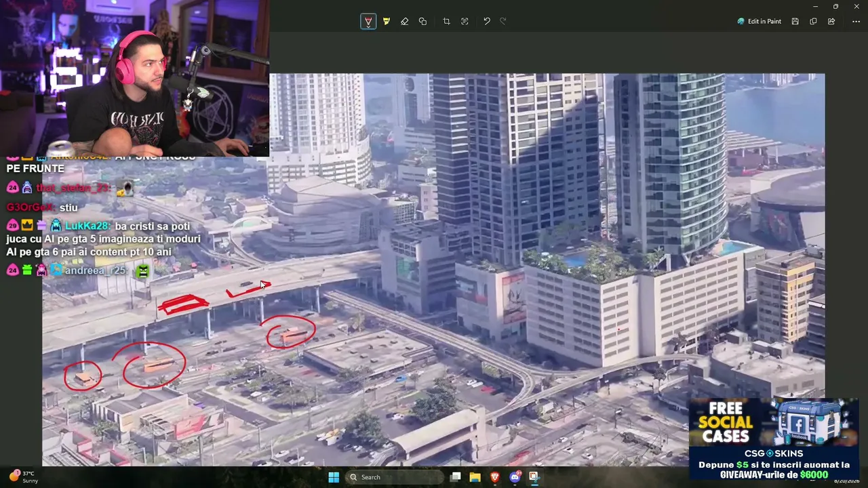Viewport: 868px width, 488px height.
Task: Choose the eraser tool
Action: 405,22
